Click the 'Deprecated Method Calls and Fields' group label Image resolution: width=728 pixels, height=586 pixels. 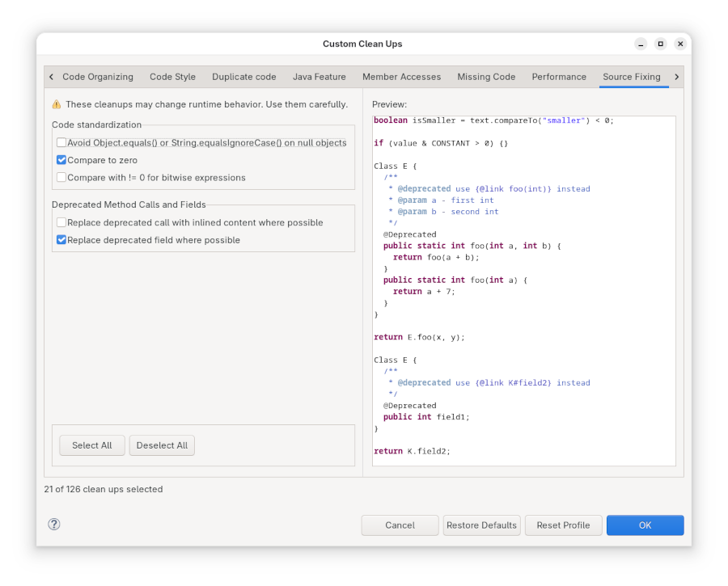click(129, 204)
